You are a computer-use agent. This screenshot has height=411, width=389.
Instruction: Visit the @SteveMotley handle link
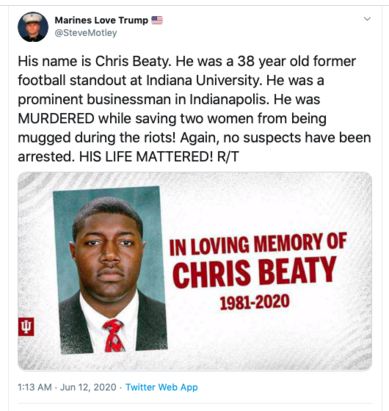(x=86, y=33)
